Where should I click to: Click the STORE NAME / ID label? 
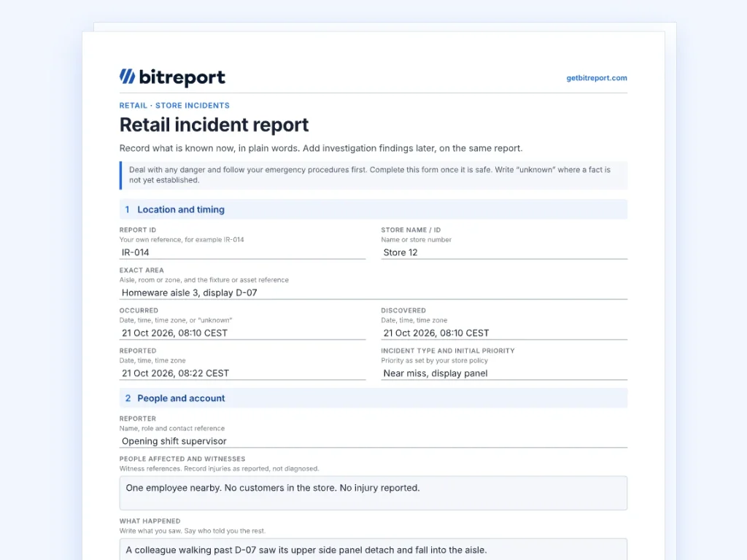coord(411,230)
